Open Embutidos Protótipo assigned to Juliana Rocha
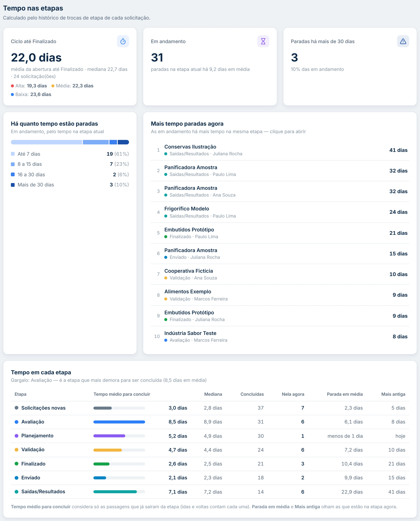 (280, 316)
